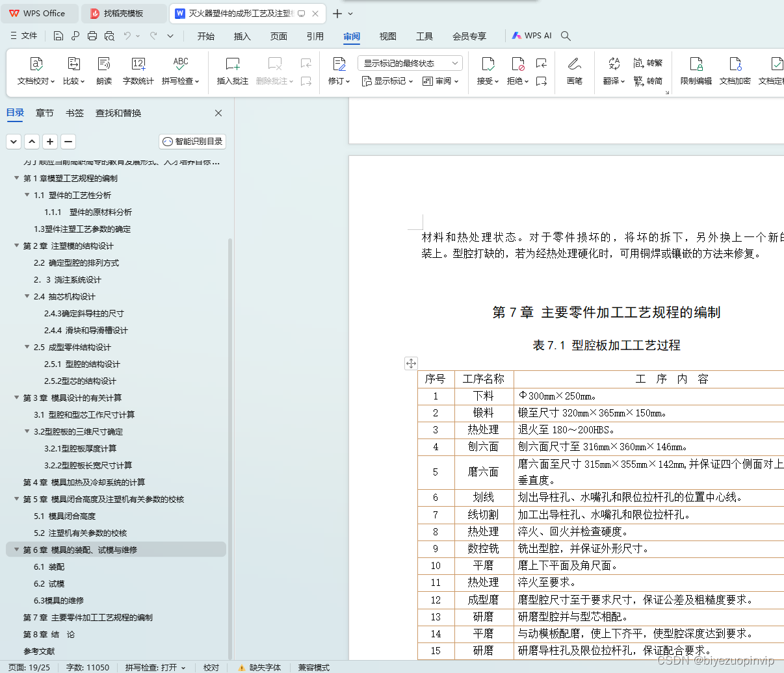Open the 文件 menu
This screenshot has width=784, height=673.
(x=24, y=36)
